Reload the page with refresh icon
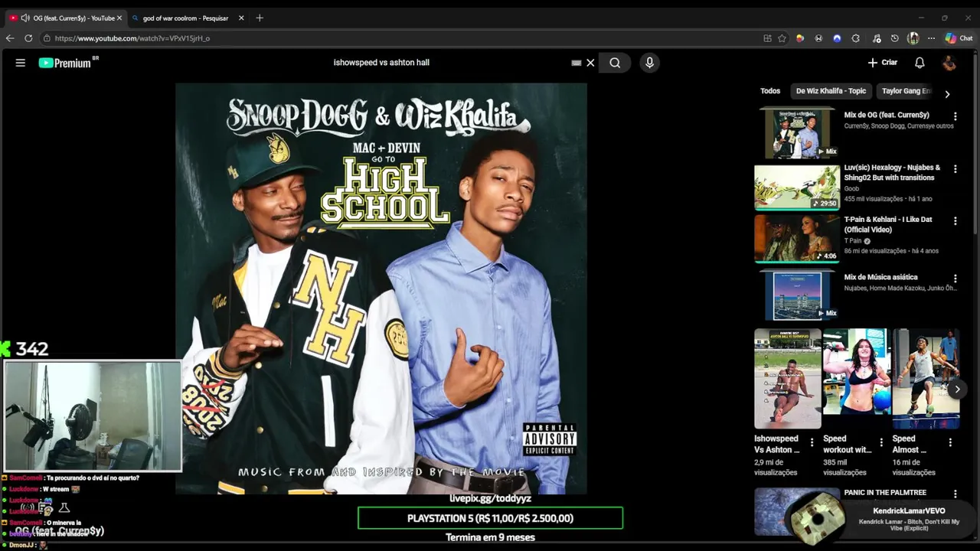Image resolution: width=980 pixels, height=551 pixels. (28, 38)
